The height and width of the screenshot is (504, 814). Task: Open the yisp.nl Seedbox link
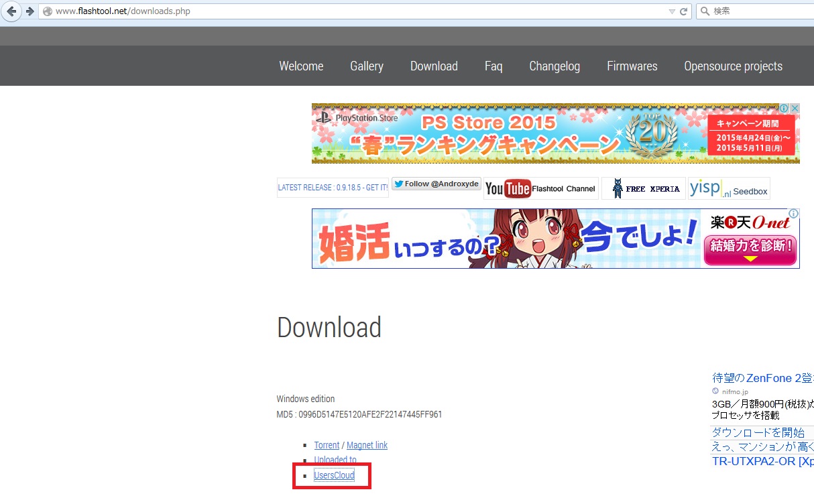tap(729, 188)
